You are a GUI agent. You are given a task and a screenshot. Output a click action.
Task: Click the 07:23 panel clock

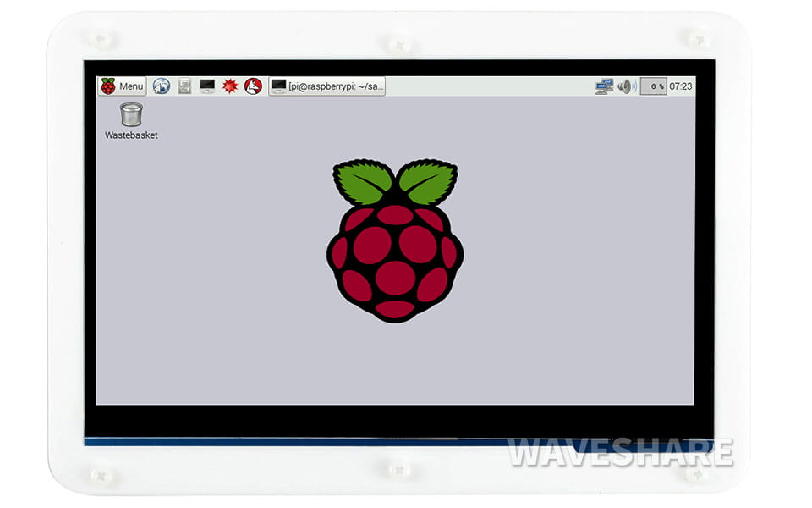pyautogui.click(x=681, y=86)
